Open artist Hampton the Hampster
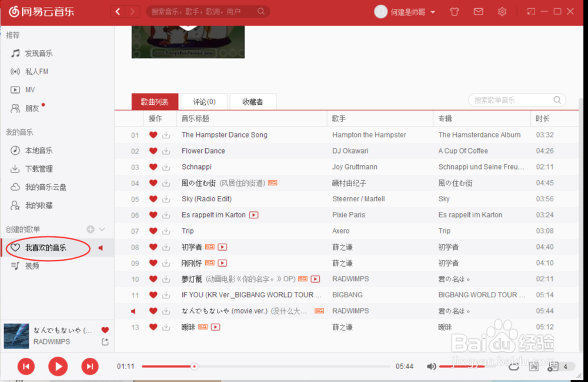The image size is (588, 382). (369, 135)
